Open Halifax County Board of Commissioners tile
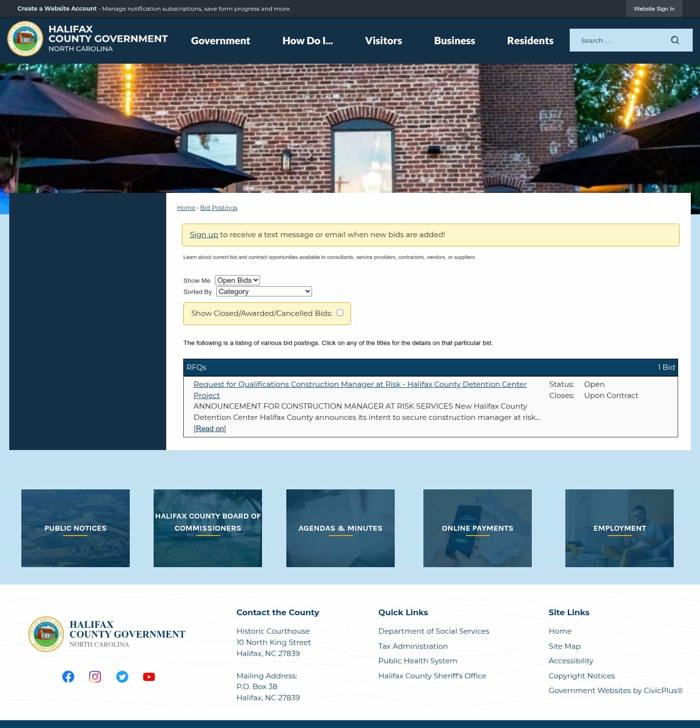Image resolution: width=700 pixels, height=728 pixels. (x=208, y=528)
